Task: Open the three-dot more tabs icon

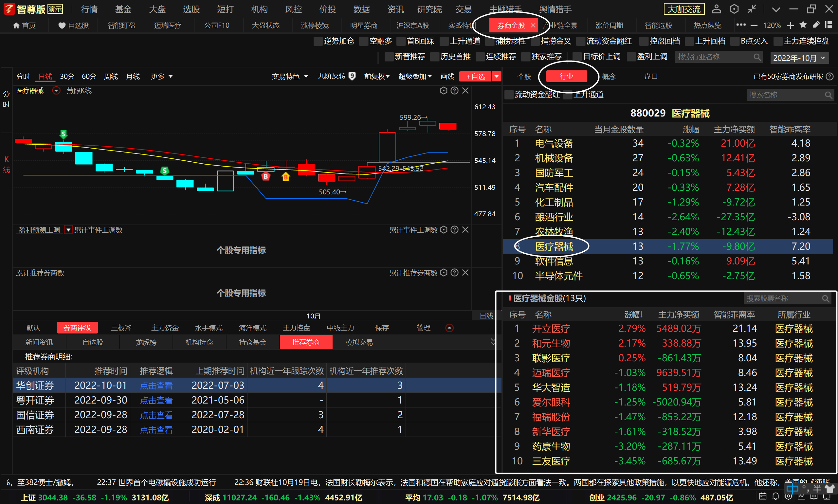Action: coord(741,25)
